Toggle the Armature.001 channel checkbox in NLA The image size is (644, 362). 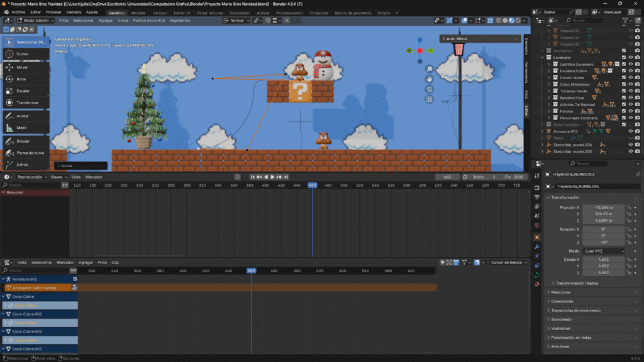click(75, 279)
